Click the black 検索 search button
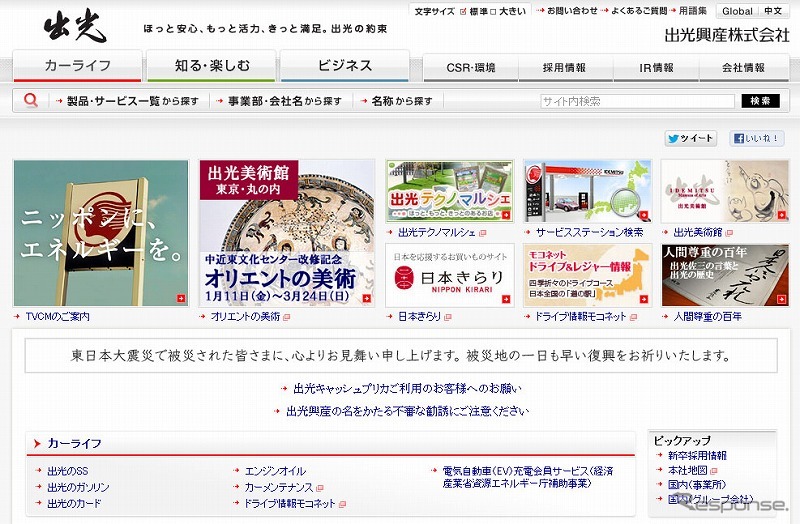The height and width of the screenshot is (524, 800). tap(760, 101)
